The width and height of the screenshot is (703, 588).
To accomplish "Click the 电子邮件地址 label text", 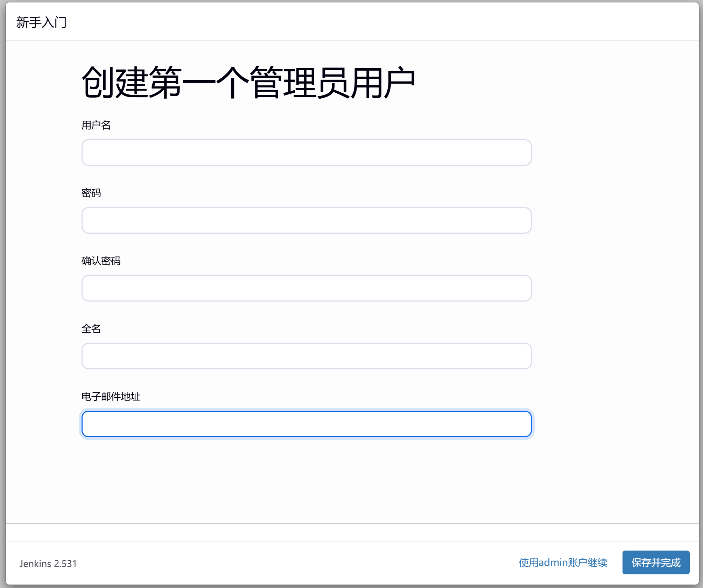I will point(111,397).
